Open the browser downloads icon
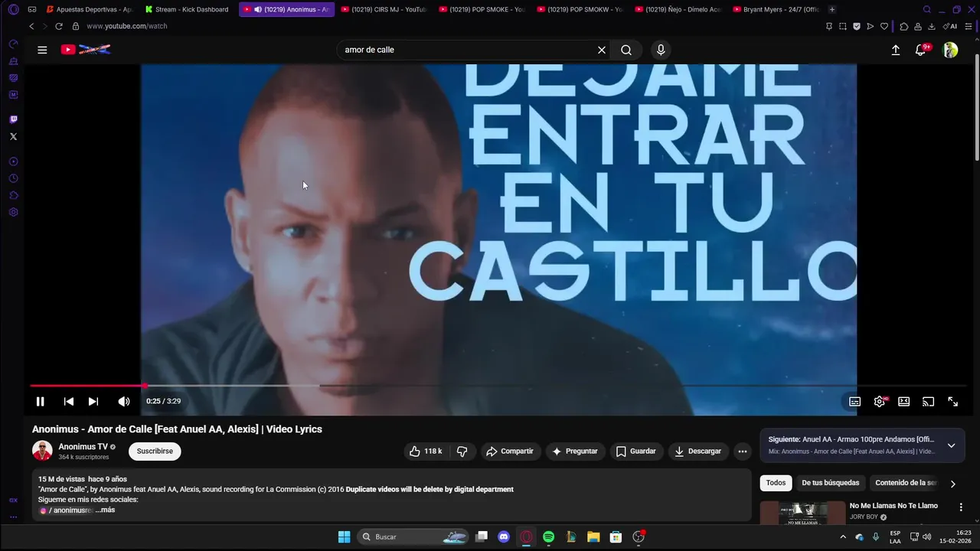 click(932, 26)
